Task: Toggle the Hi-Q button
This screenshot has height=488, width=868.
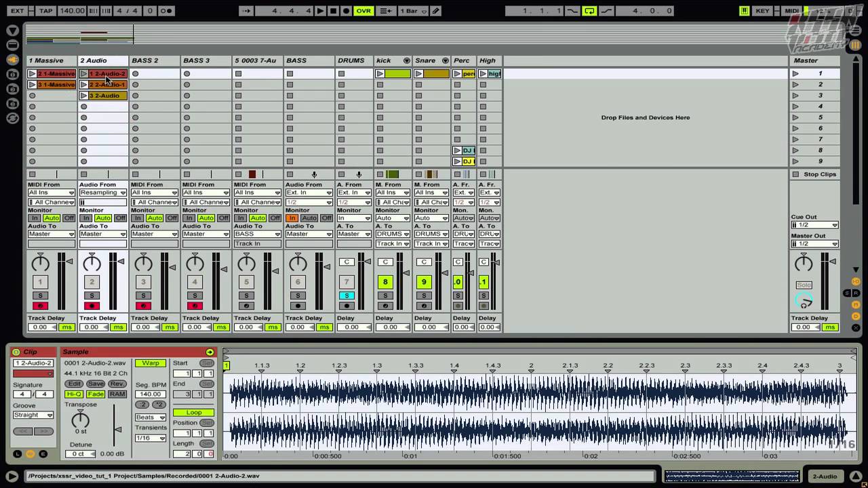Action: coord(75,394)
